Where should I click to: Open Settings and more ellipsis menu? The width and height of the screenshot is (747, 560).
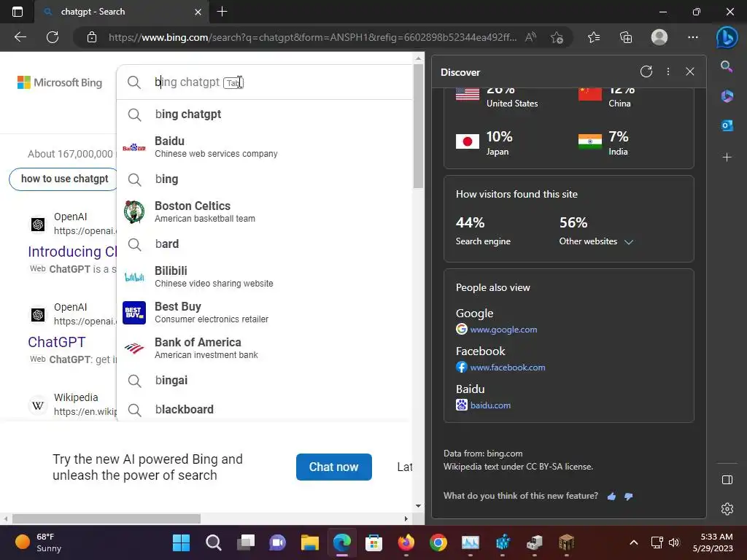pyautogui.click(x=693, y=37)
